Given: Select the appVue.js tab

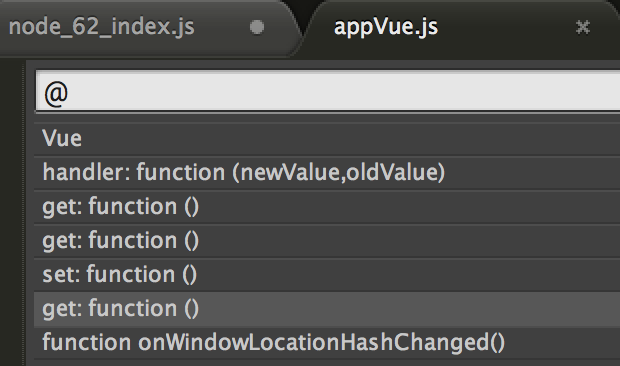Looking at the screenshot, I should coord(386,27).
